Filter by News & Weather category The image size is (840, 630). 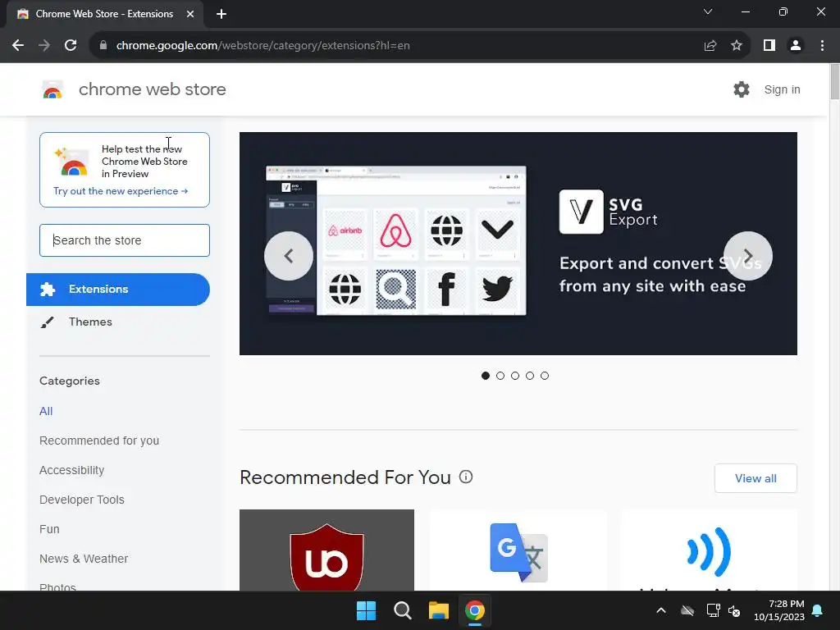[x=84, y=559]
